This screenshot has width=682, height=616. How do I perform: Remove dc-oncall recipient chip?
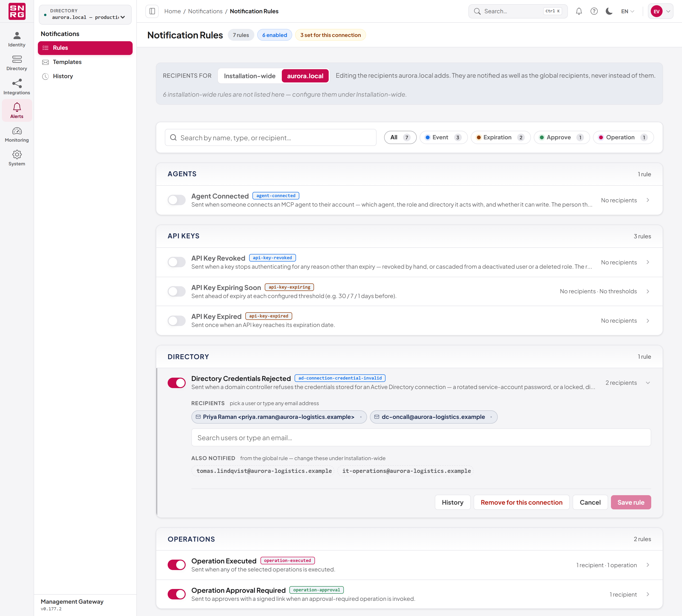pos(491,417)
